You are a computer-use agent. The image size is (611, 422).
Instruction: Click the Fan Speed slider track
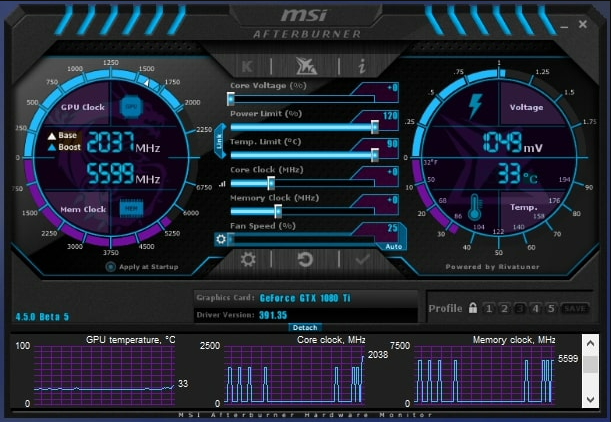coord(302,239)
